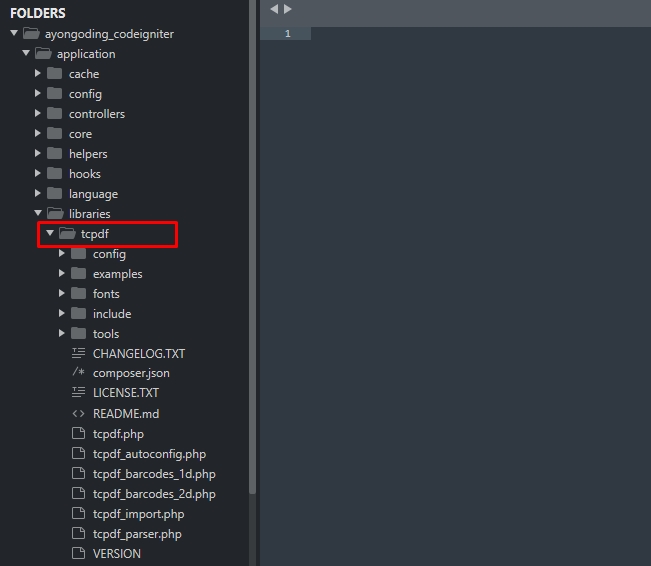The width and height of the screenshot is (651, 566).
Task: Click the tcpdf_import.php file icon
Action: 78,513
